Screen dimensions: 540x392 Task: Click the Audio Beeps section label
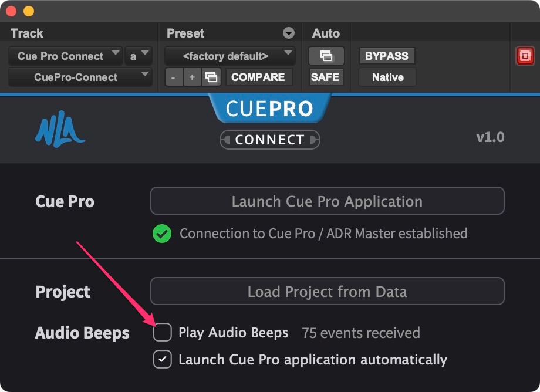82,333
